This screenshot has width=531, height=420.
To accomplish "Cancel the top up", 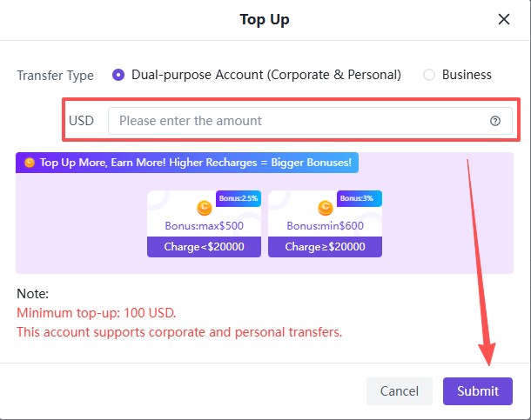I will pyautogui.click(x=400, y=391).
